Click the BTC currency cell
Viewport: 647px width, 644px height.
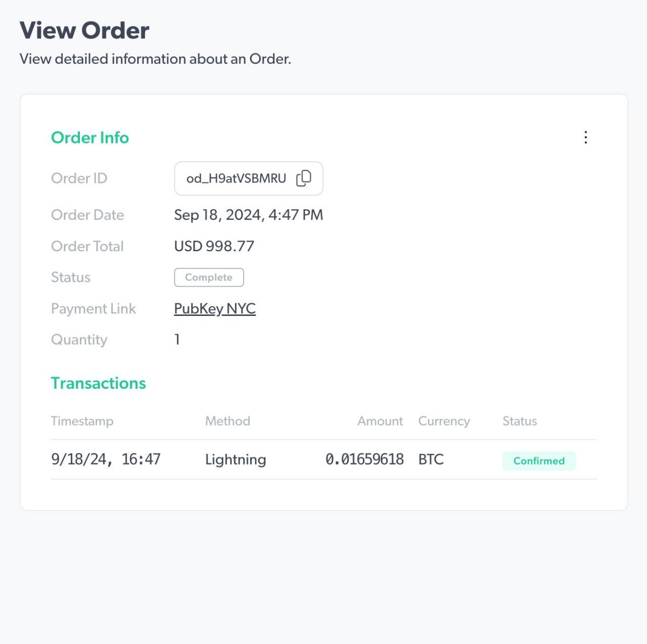click(431, 459)
